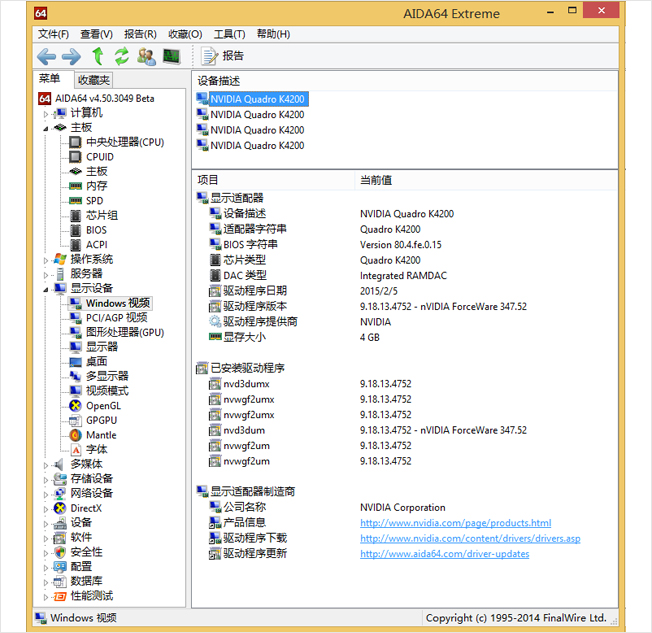Select the CPUID chip icon

tap(75, 157)
